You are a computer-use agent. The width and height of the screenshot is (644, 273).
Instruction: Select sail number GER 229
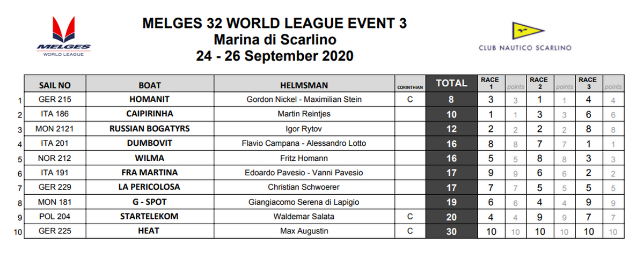[55, 187]
